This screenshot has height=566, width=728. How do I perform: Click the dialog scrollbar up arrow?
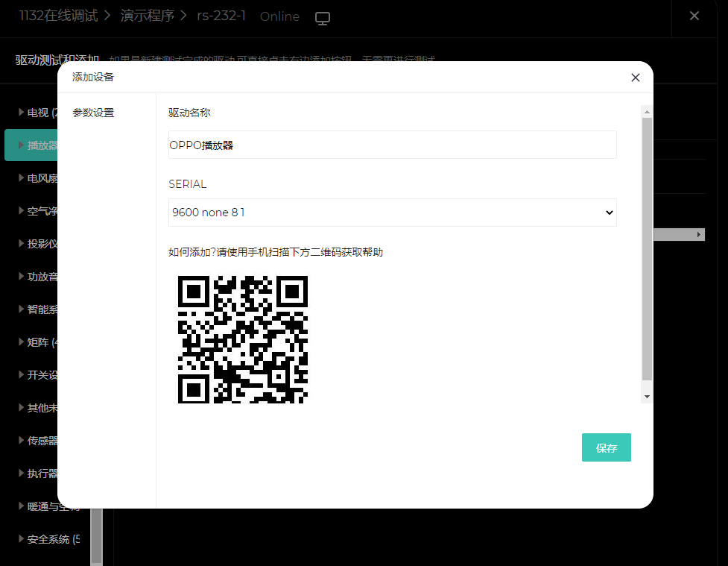647,112
